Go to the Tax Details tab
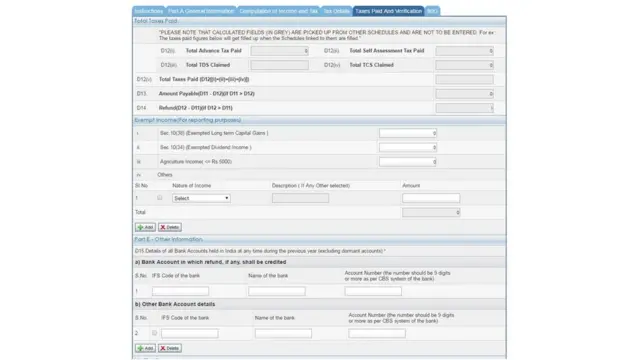The image size is (640, 360). point(336,11)
